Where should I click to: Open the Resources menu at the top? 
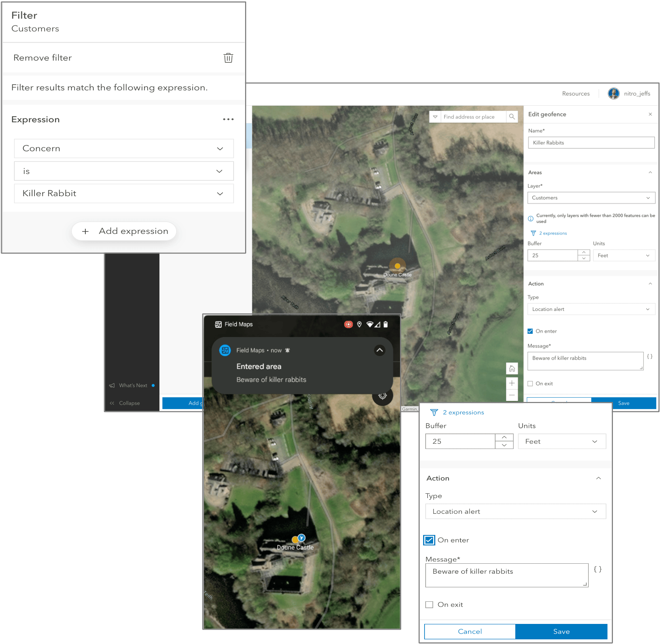[576, 94]
